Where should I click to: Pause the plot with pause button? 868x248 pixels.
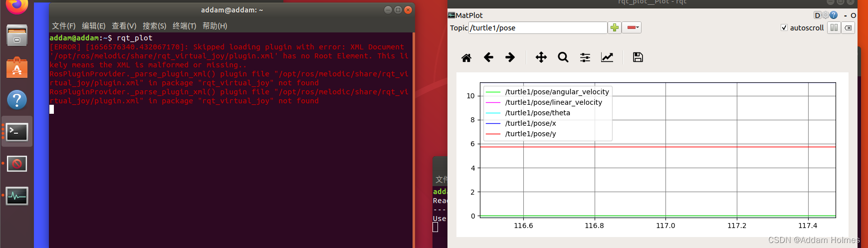tap(834, 27)
